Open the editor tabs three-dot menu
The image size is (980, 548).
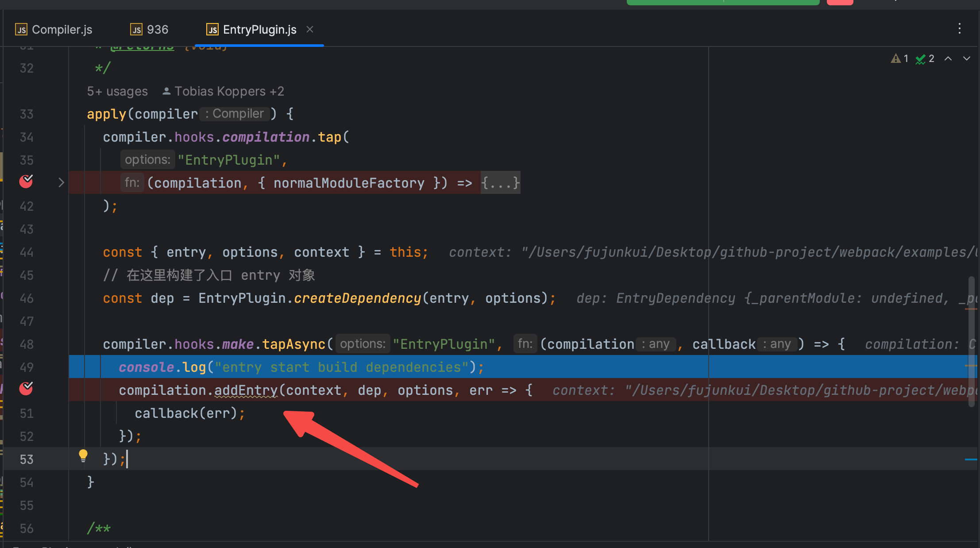point(959,29)
